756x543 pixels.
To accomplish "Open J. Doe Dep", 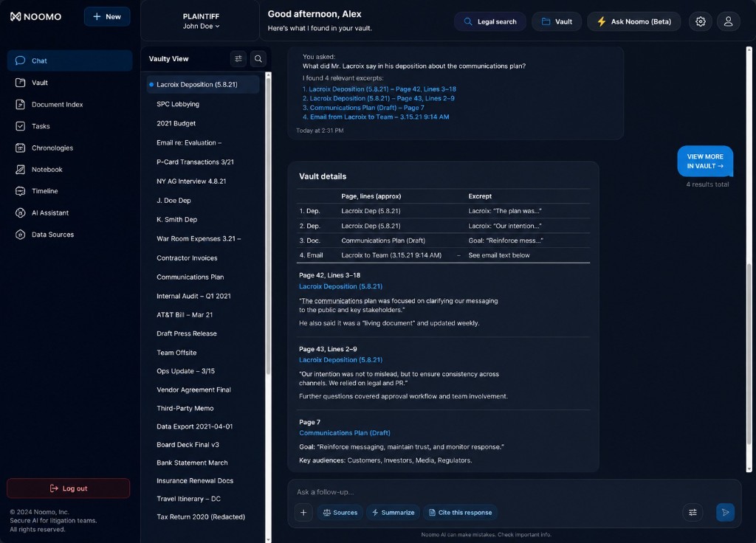I will [173, 200].
